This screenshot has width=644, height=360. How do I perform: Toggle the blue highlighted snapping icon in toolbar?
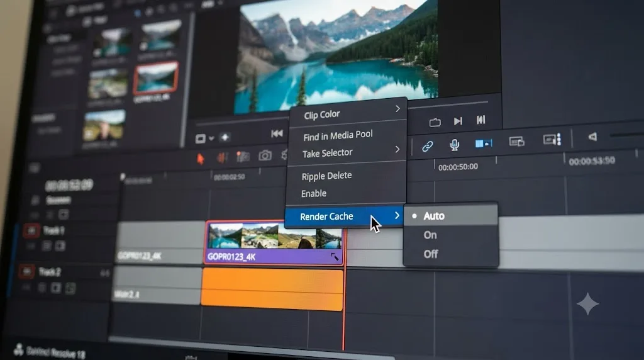coord(484,143)
